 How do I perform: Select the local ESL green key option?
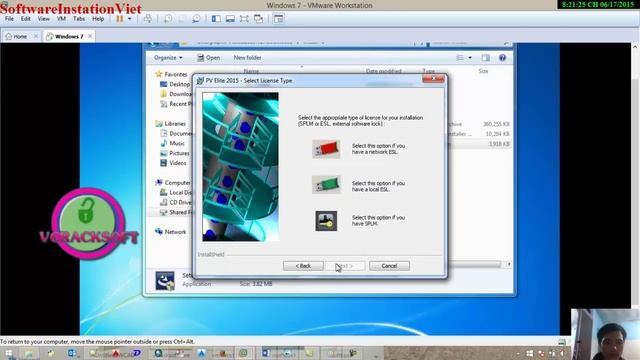tap(326, 184)
